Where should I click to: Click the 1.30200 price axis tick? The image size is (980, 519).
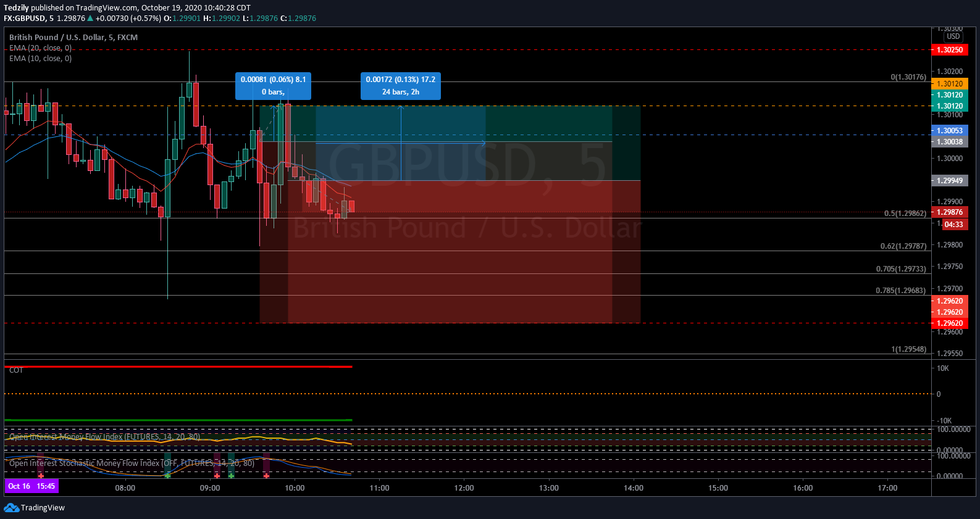click(x=950, y=72)
